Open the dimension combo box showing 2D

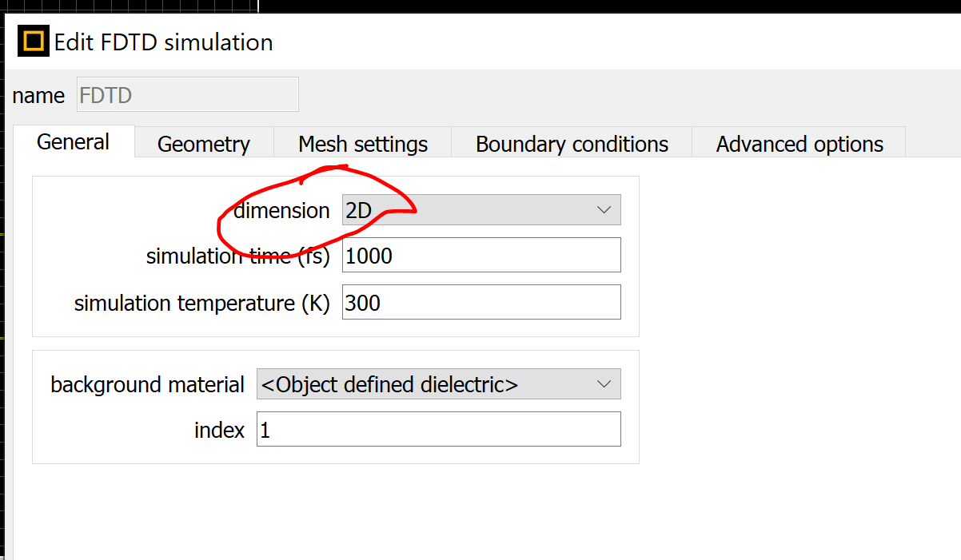click(x=481, y=210)
